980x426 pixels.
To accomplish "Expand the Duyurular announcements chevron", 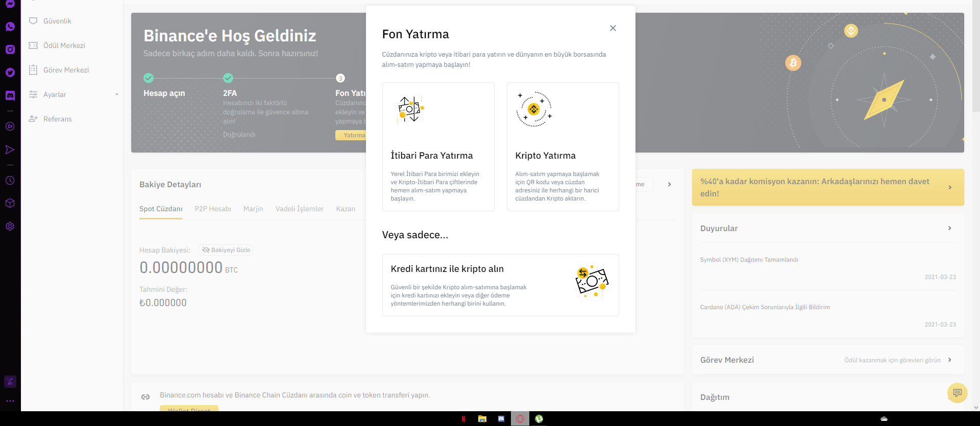I will tap(949, 228).
